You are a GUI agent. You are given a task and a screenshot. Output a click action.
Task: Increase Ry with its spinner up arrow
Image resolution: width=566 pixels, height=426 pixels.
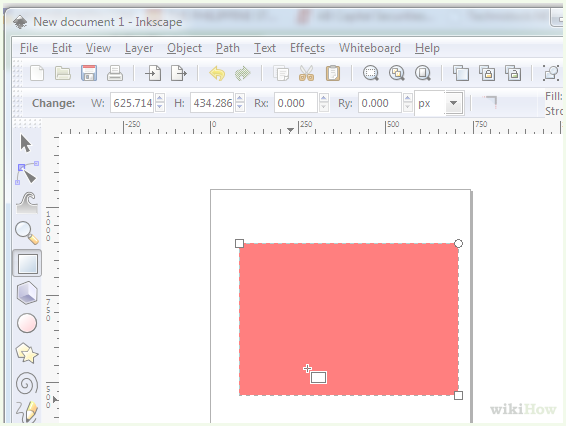point(408,98)
